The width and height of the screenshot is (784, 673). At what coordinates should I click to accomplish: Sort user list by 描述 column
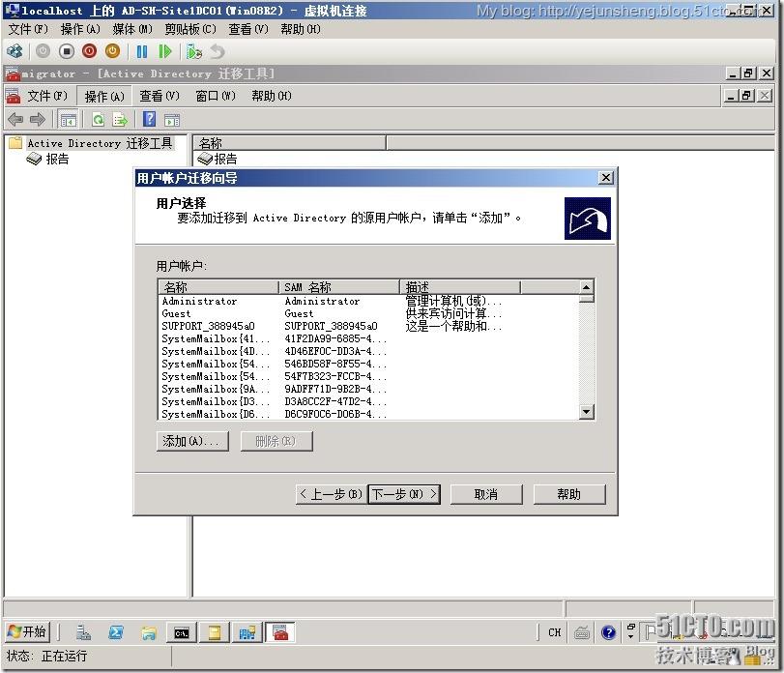460,287
